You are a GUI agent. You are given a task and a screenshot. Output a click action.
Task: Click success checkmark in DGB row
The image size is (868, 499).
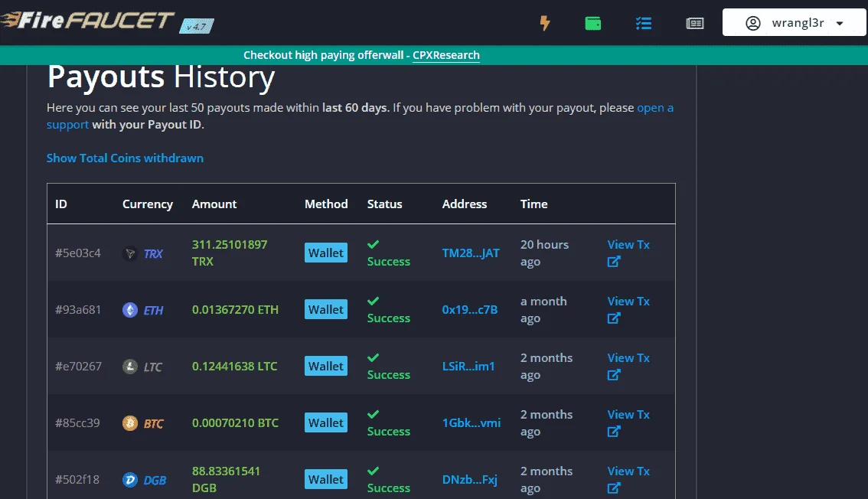point(373,471)
